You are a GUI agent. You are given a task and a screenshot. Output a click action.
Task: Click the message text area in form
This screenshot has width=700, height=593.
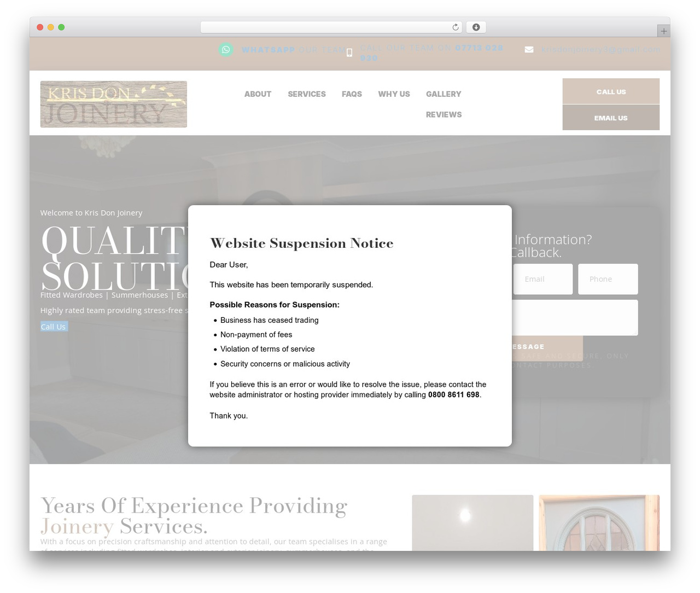(575, 318)
